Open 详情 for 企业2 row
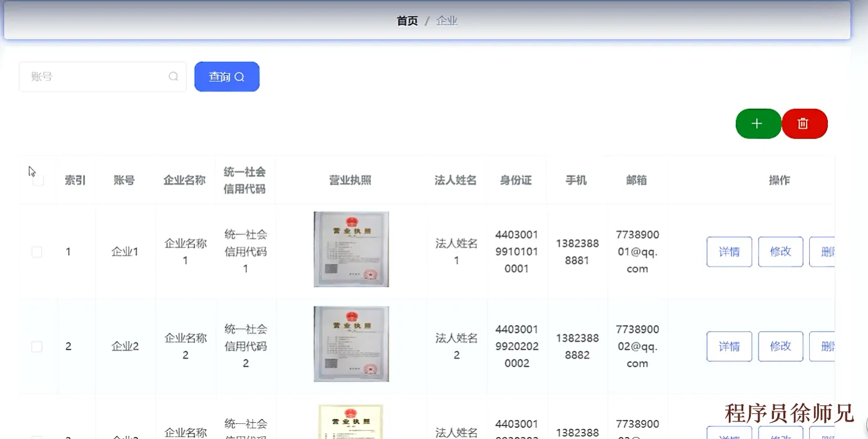The image size is (868, 439). (729, 346)
